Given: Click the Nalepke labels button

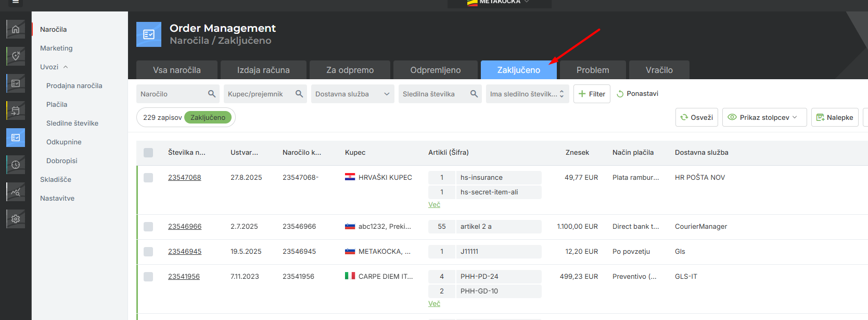Looking at the screenshot, I should coord(835,117).
